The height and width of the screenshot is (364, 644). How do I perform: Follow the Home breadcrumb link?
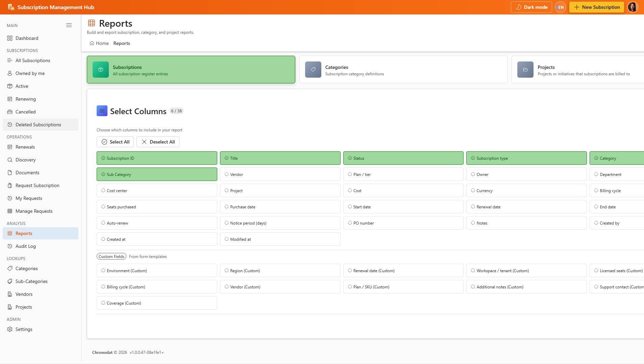(99, 43)
